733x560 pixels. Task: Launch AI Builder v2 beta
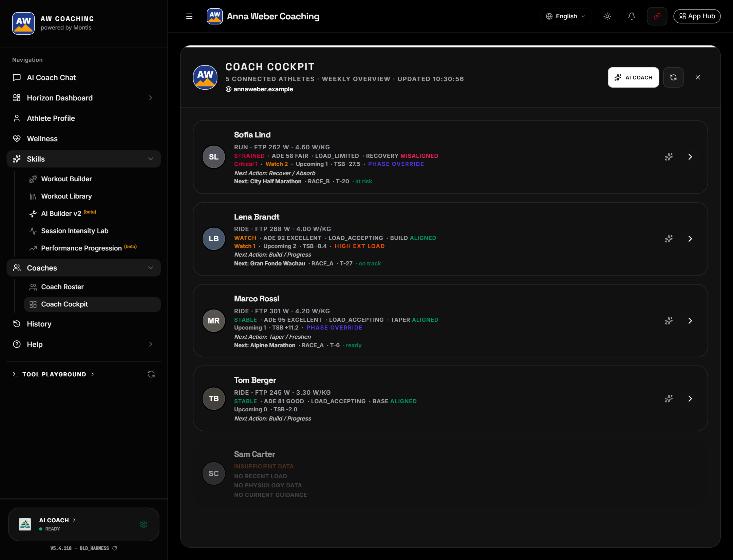click(x=92, y=213)
